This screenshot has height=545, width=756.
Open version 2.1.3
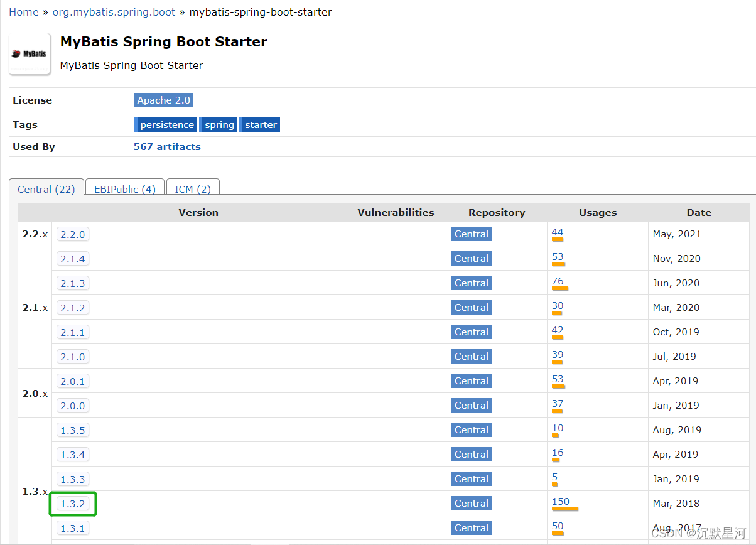coord(73,283)
